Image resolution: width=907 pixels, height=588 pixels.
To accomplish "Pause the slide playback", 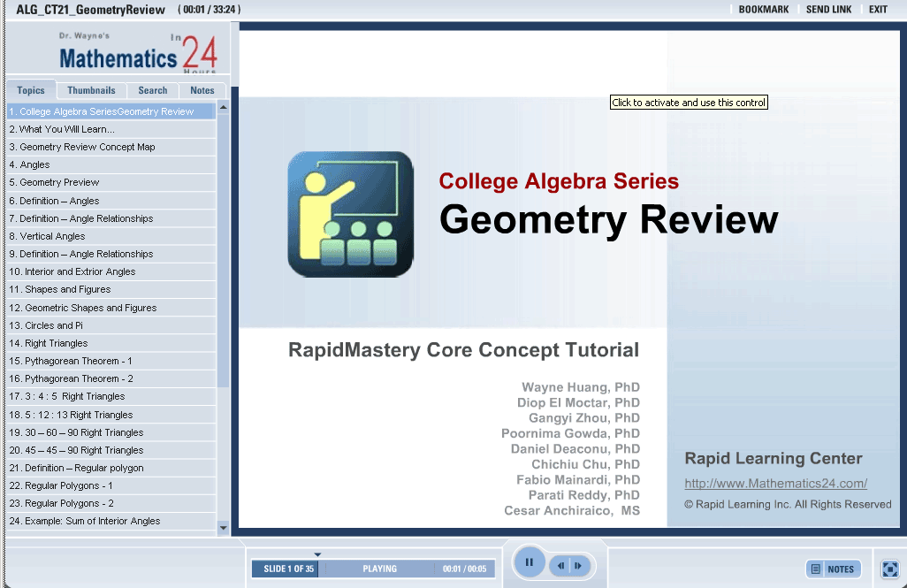I will 529,561.
